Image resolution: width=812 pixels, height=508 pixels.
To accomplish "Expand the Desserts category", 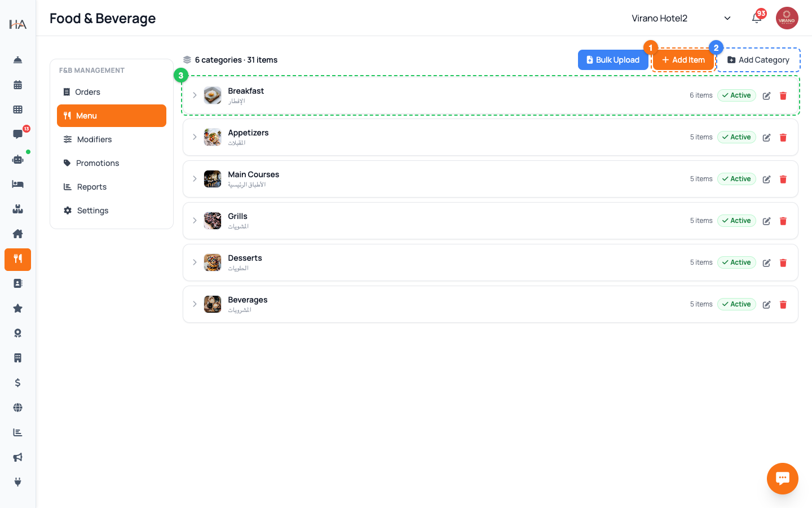I will tap(195, 262).
